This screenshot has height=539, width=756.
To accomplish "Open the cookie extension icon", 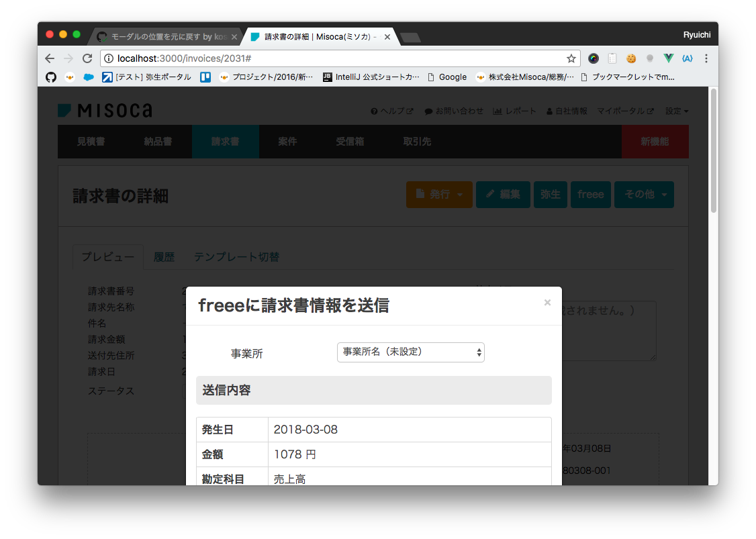I will tap(631, 58).
